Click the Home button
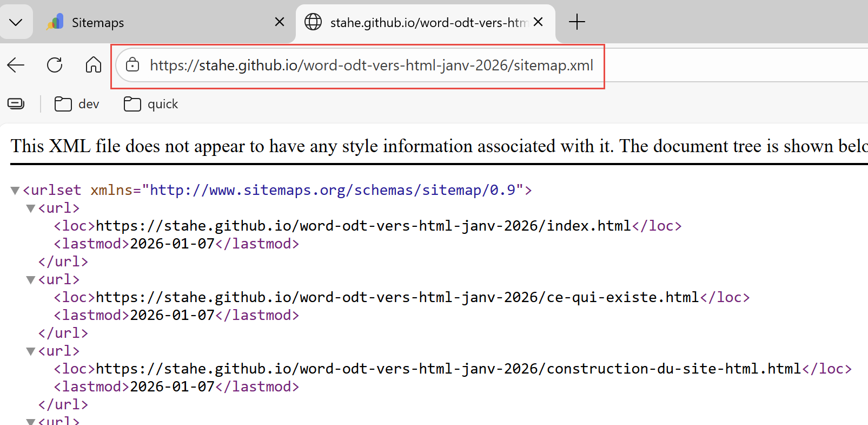 pyautogui.click(x=94, y=65)
